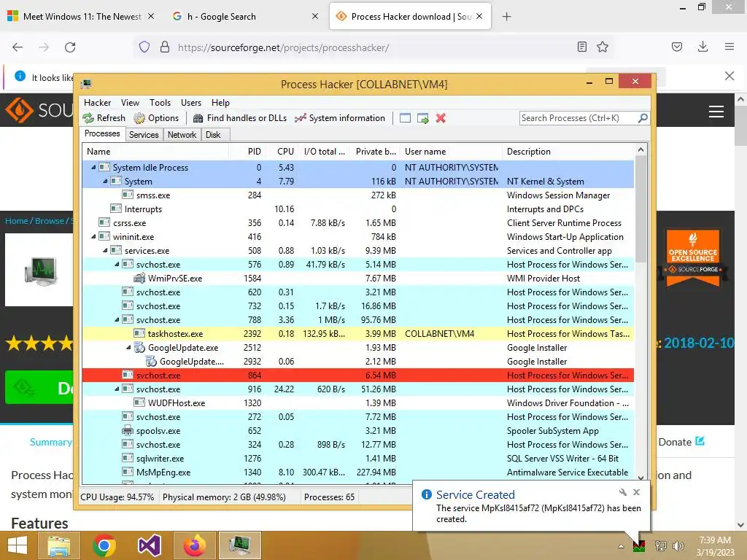Click GoogleUpdate.exe PID 2512 icon
Image resolution: width=747 pixels, height=560 pixels.
(x=139, y=348)
